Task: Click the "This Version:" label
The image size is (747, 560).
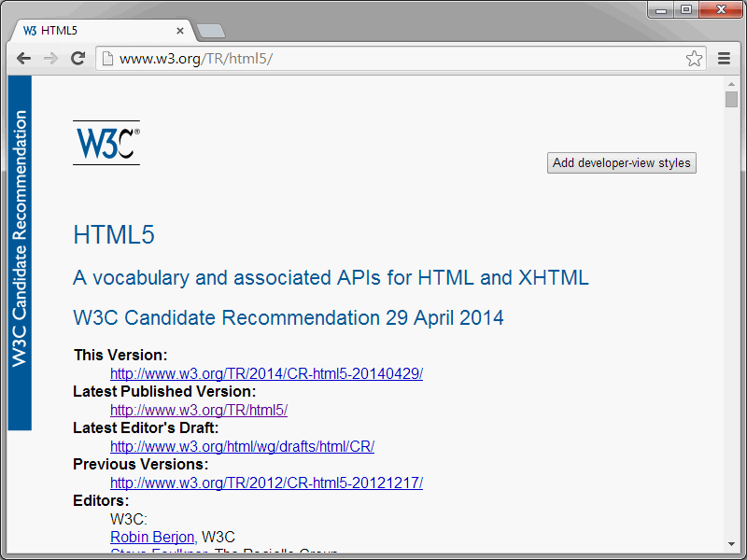Action: [x=120, y=356]
